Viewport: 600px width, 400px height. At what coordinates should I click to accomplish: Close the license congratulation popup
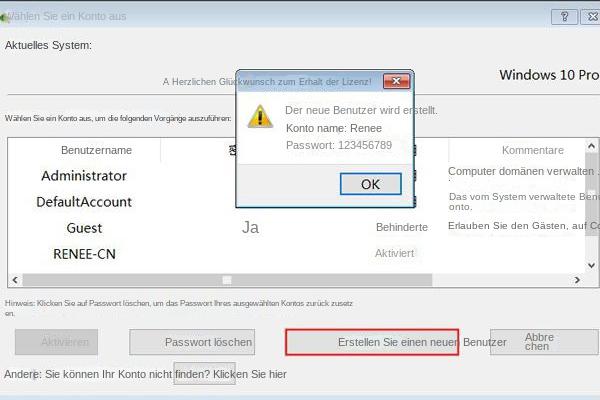(396, 81)
